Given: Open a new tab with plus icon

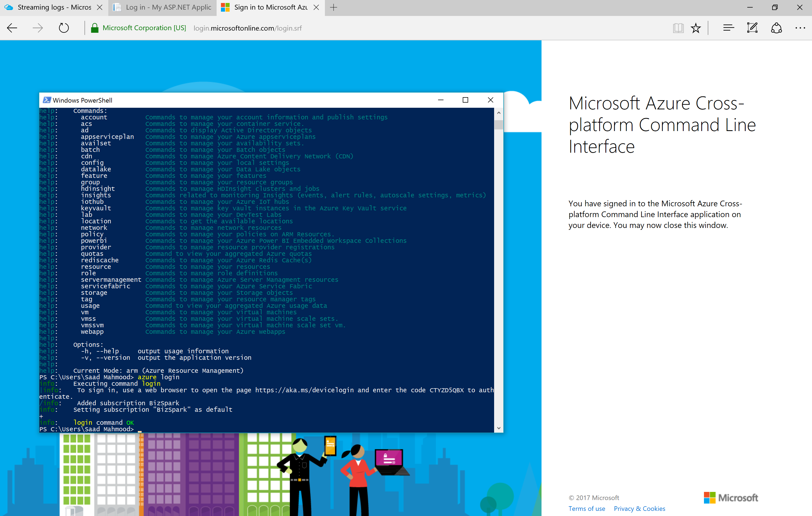Looking at the screenshot, I should [x=334, y=7].
